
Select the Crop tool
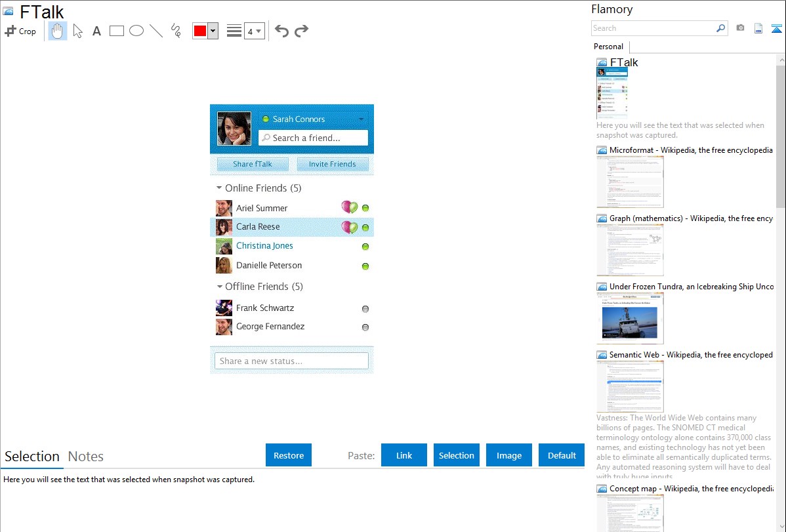pyautogui.click(x=20, y=31)
